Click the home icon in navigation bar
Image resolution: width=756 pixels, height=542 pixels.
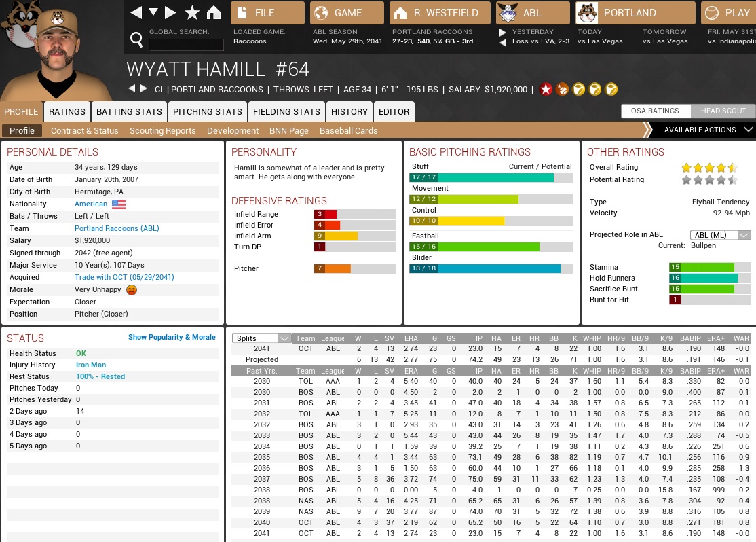(x=214, y=13)
